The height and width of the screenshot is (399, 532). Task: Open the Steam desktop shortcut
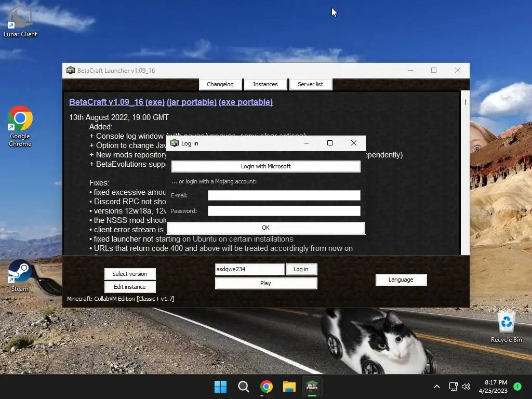pyautogui.click(x=20, y=275)
